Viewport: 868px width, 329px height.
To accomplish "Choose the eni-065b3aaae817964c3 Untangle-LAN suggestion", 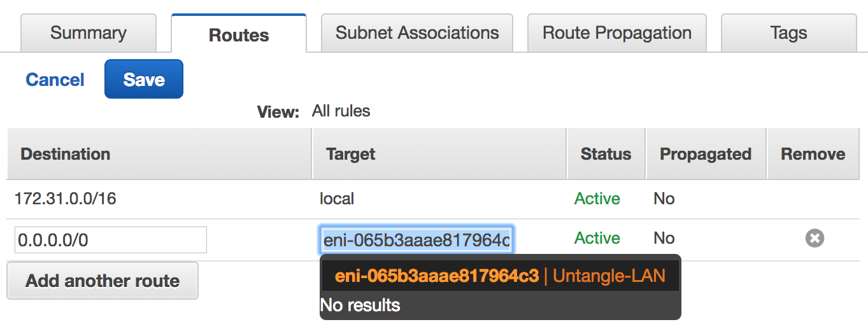I will 500,276.
